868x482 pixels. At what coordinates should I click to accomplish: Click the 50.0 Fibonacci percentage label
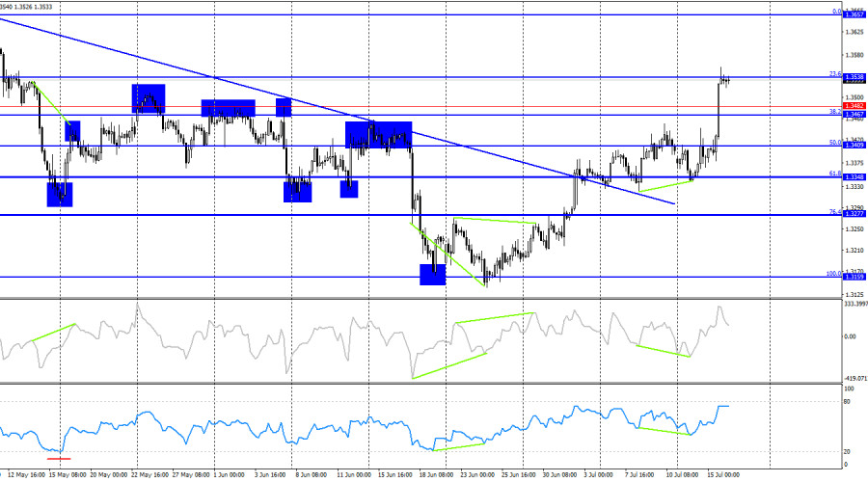click(835, 143)
